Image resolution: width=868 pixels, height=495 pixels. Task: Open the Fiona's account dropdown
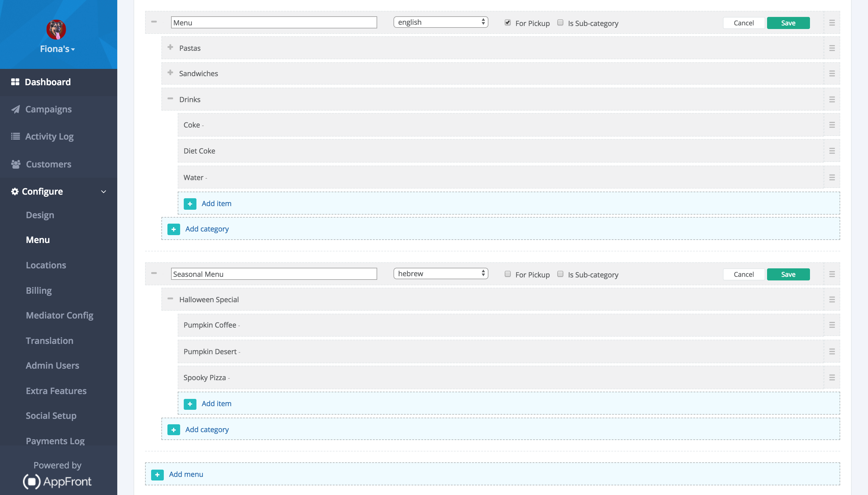click(57, 49)
